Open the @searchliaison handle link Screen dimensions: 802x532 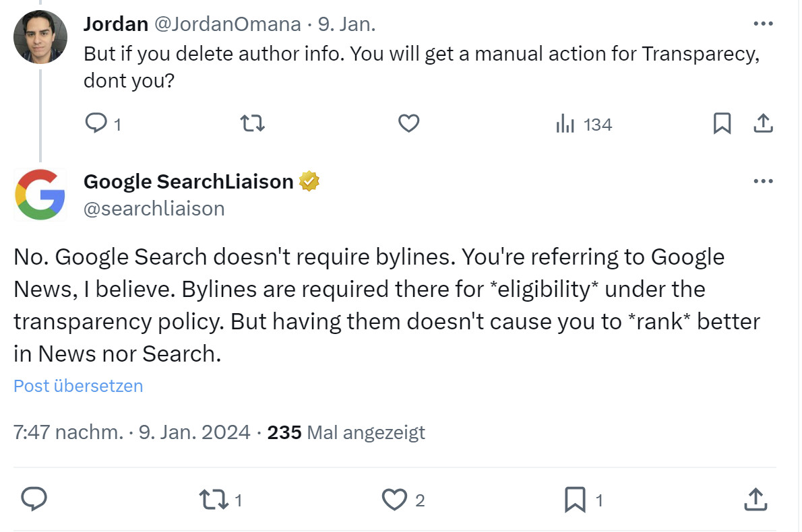pos(154,209)
